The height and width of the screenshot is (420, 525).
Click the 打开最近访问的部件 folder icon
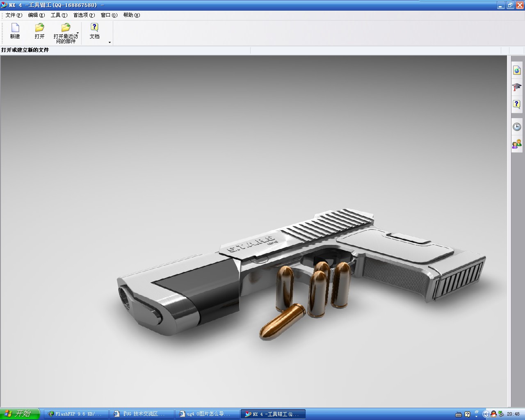click(65, 28)
